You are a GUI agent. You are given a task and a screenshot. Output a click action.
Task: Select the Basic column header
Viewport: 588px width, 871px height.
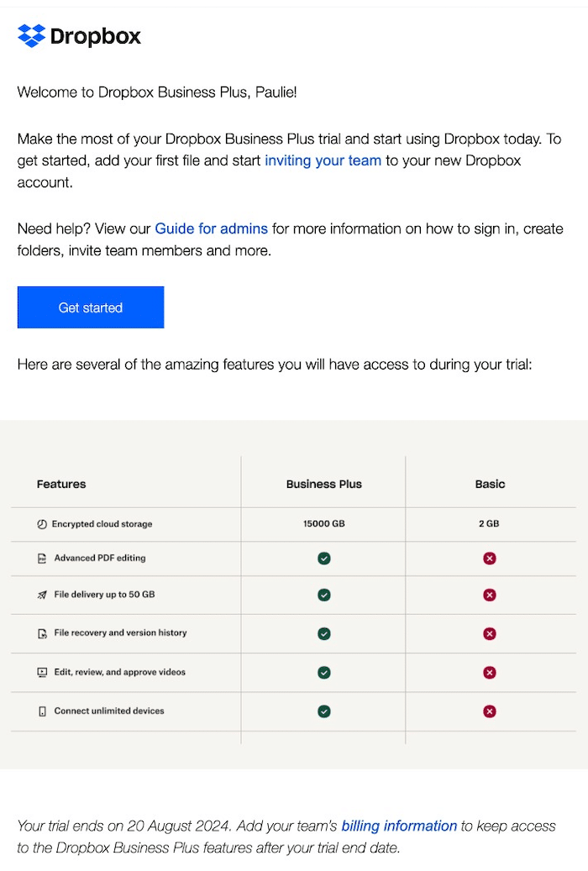(490, 484)
